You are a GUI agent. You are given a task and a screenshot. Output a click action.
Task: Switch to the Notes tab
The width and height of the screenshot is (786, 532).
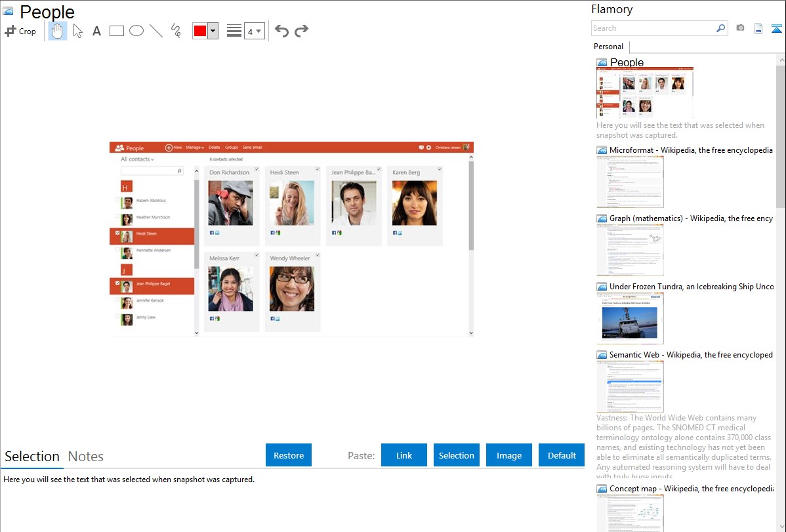[86, 457]
